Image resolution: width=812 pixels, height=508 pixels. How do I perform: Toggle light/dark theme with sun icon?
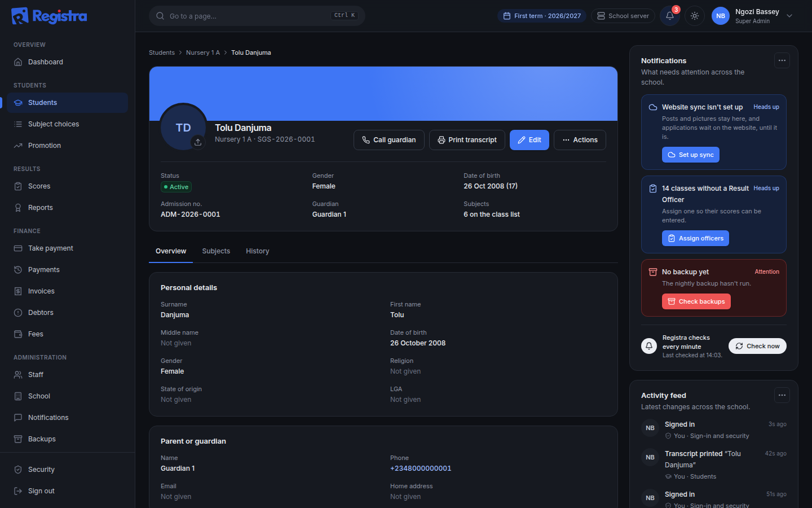click(695, 16)
